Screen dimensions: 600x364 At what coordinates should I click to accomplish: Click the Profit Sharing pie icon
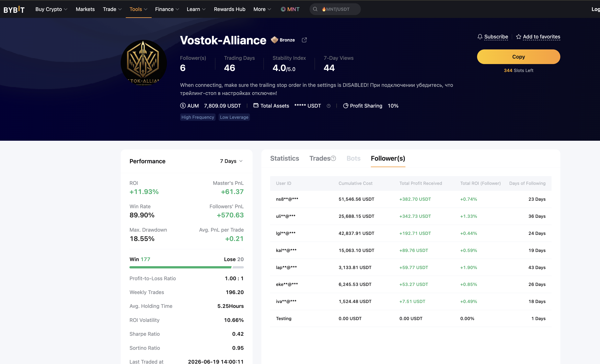pos(345,106)
